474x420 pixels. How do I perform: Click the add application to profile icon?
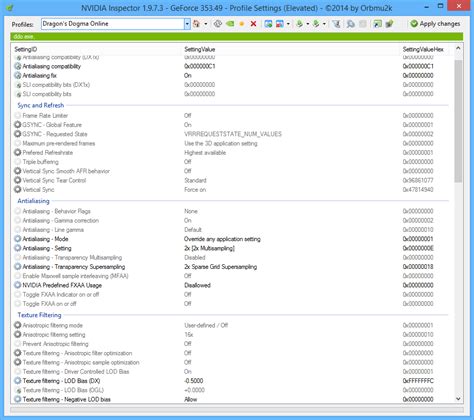point(268,24)
